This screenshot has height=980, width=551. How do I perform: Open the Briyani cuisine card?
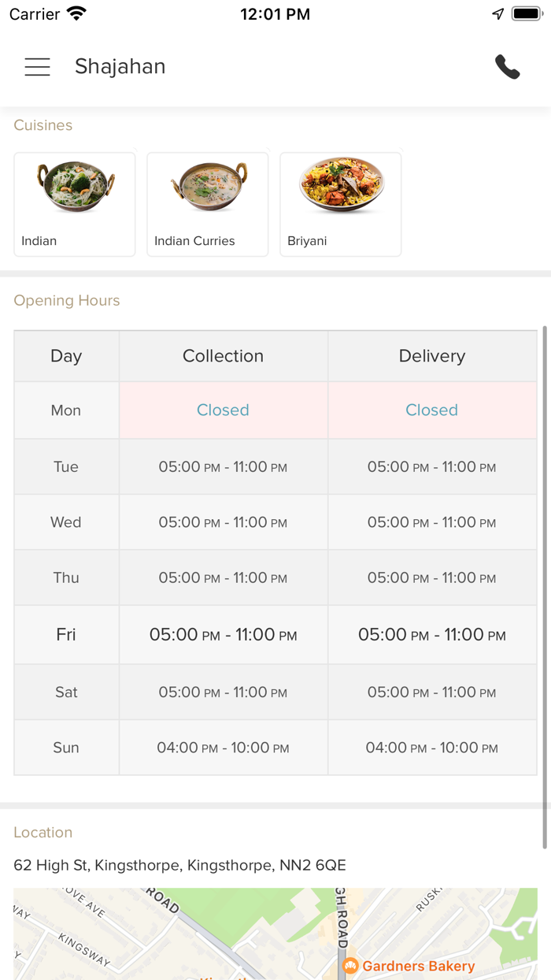(341, 204)
